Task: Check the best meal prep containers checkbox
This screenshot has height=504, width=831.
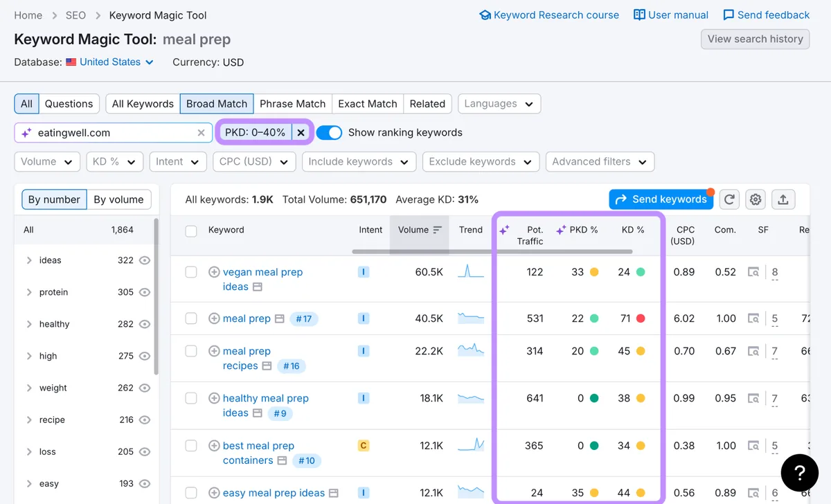Action: click(x=191, y=446)
